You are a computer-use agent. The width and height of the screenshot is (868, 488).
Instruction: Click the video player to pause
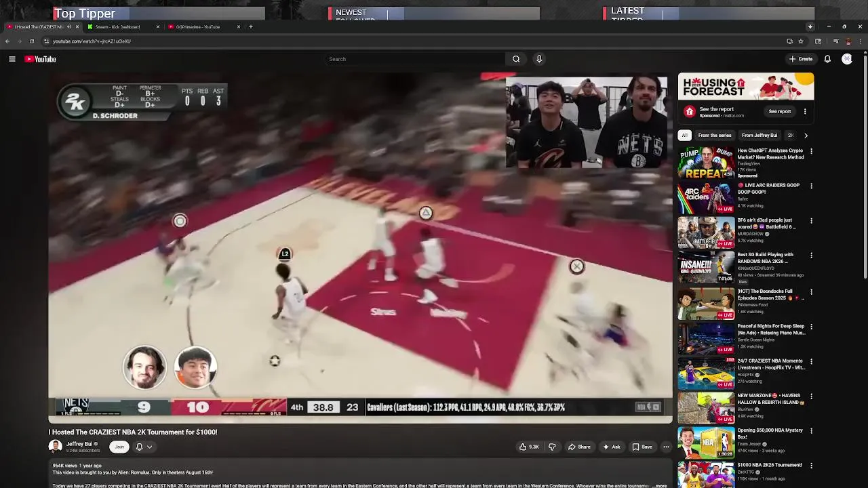(360, 248)
